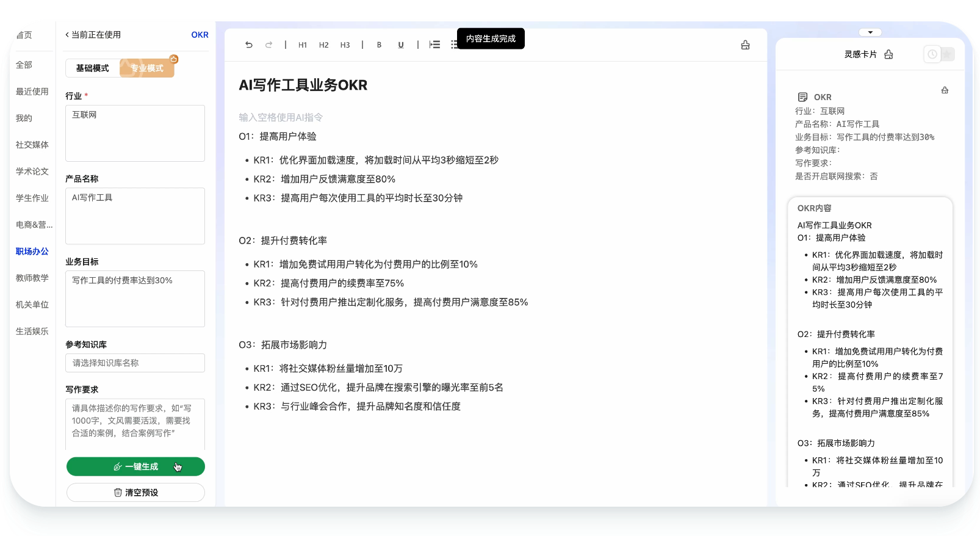This screenshot has width=980, height=536.
Task: Collapse panel using the top dropdown arrow
Action: pos(870,32)
